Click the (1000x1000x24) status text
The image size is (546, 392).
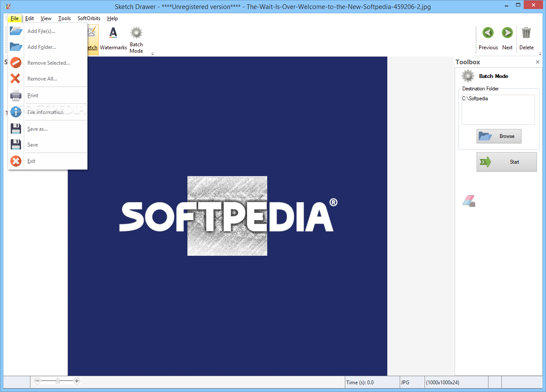pyautogui.click(x=442, y=383)
